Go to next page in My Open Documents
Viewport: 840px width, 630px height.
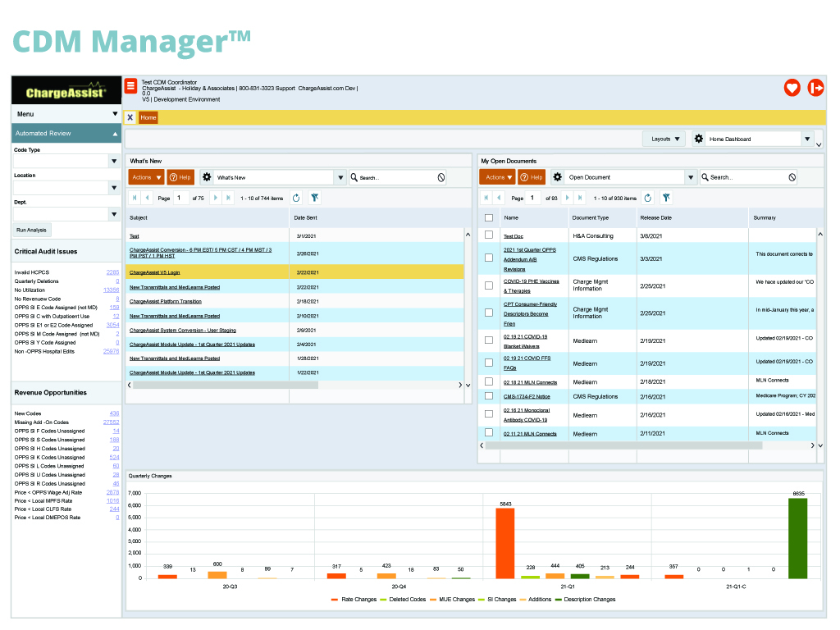coord(567,198)
